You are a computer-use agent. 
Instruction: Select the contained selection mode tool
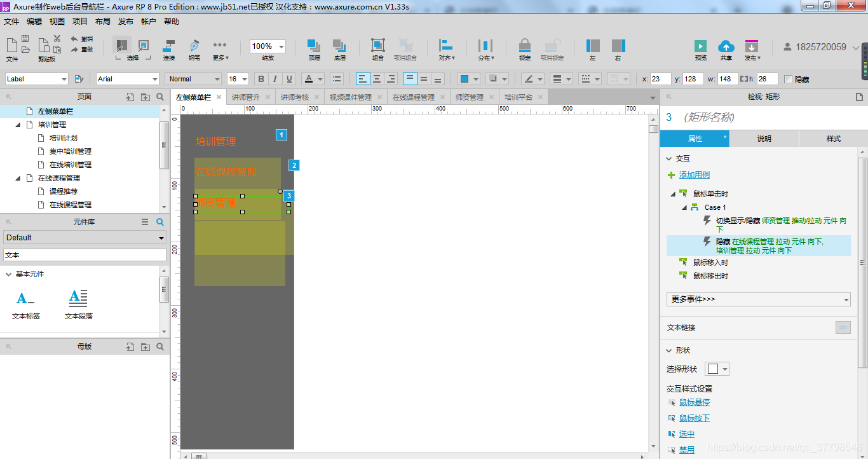[144, 46]
